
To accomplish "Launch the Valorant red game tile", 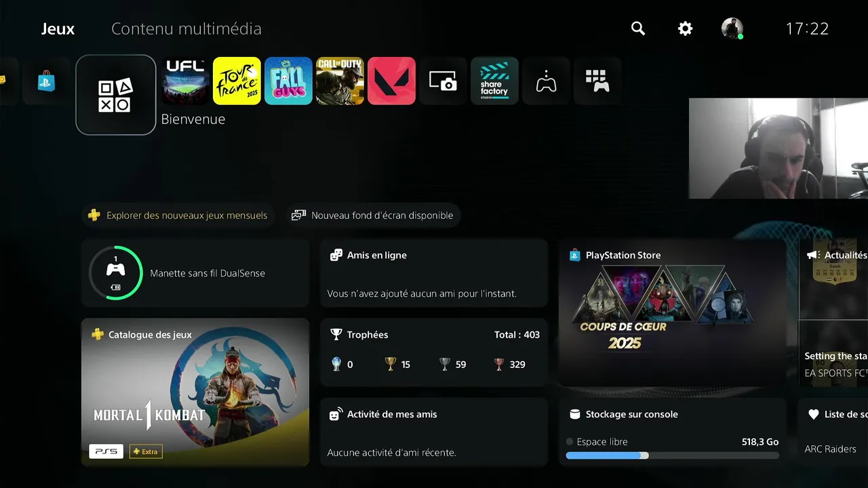I will click(x=391, y=81).
